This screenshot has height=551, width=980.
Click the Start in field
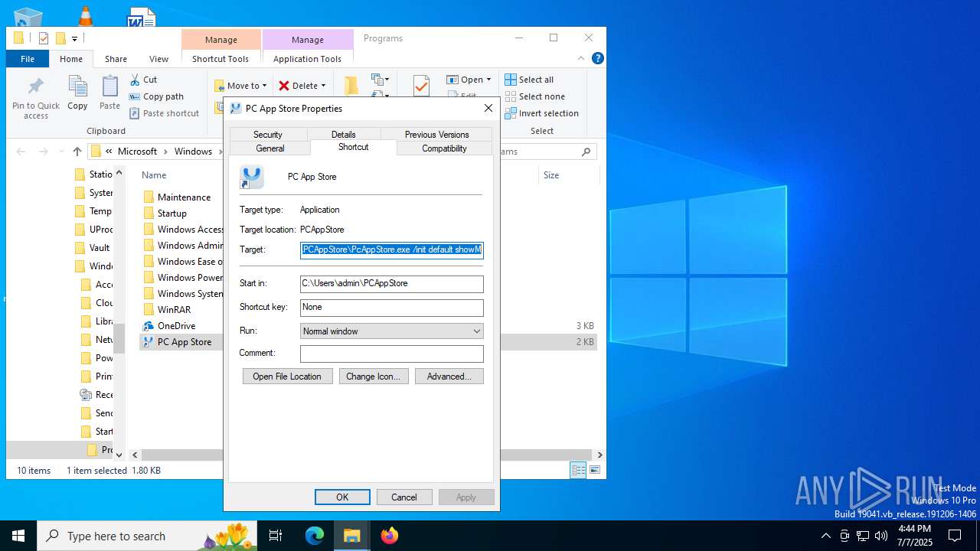(x=392, y=284)
